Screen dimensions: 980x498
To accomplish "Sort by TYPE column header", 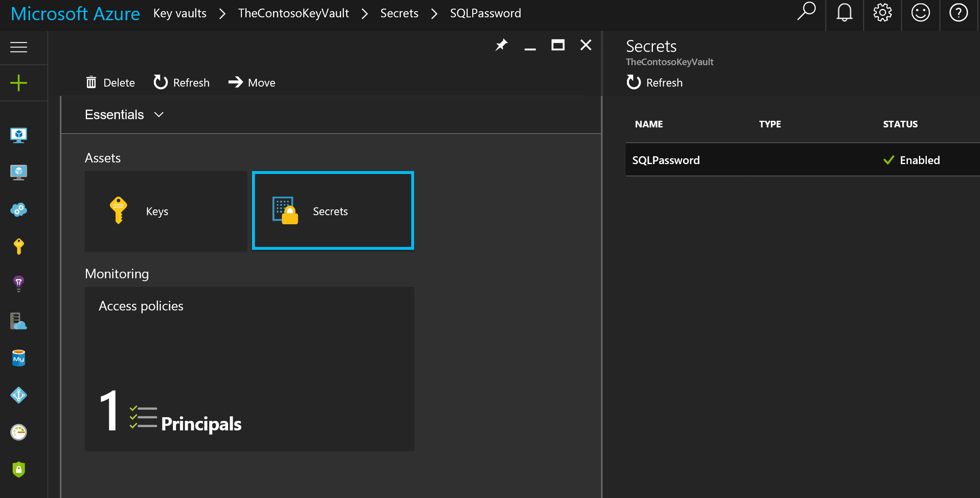I will 770,124.
